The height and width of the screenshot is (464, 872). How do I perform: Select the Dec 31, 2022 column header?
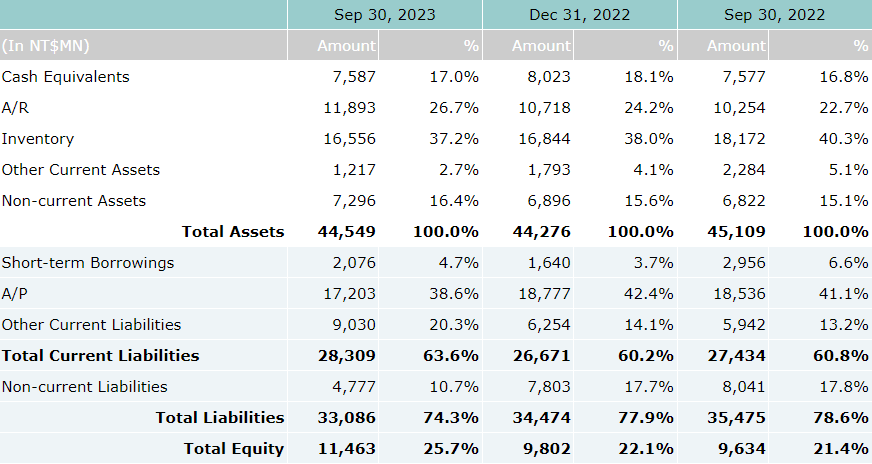[x=579, y=15]
